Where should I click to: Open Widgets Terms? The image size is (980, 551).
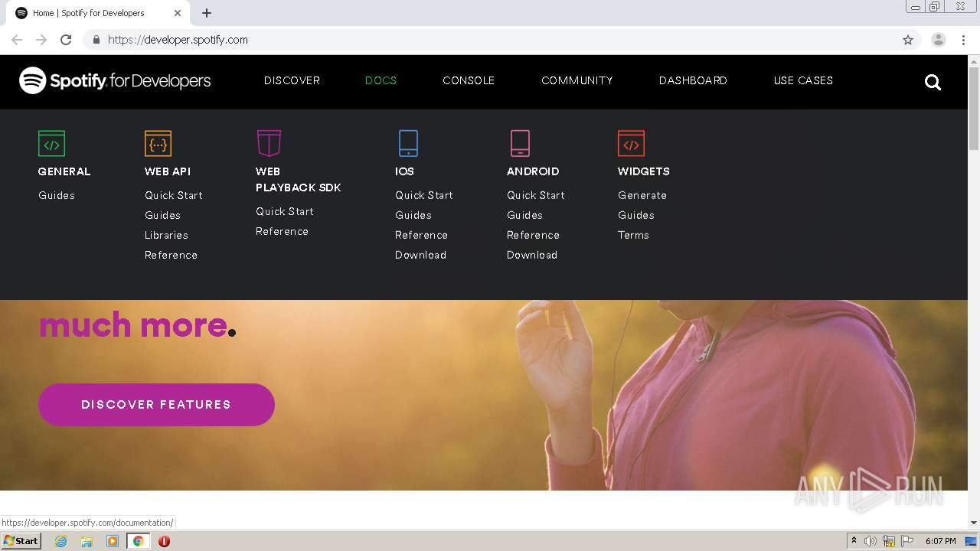pyautogui.click(x=633, y=235)
